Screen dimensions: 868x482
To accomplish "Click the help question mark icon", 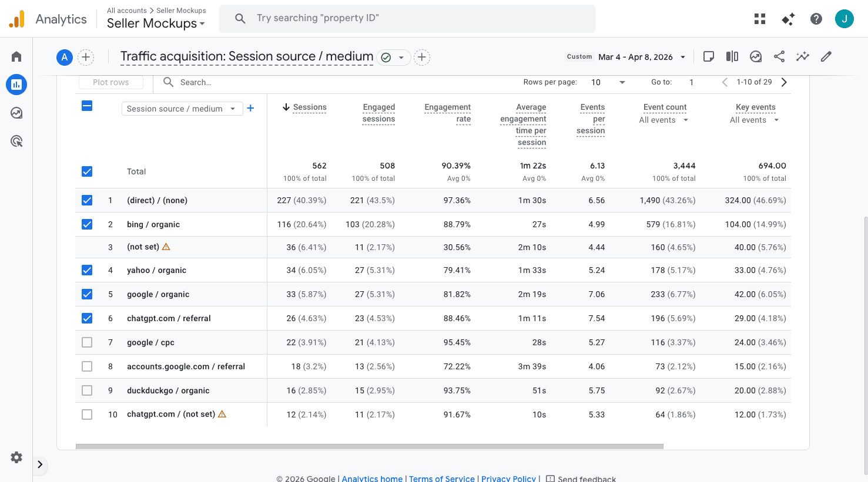I will point(816,18).
